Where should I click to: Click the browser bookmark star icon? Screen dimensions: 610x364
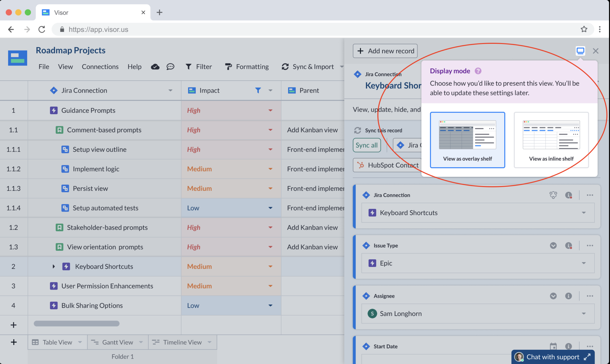click(x=584, y=29)
